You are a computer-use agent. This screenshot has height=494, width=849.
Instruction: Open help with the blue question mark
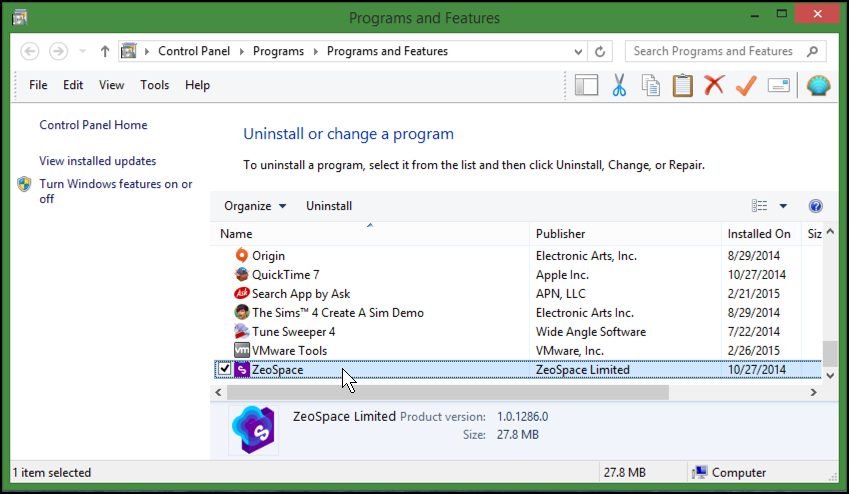coord(815,206)
